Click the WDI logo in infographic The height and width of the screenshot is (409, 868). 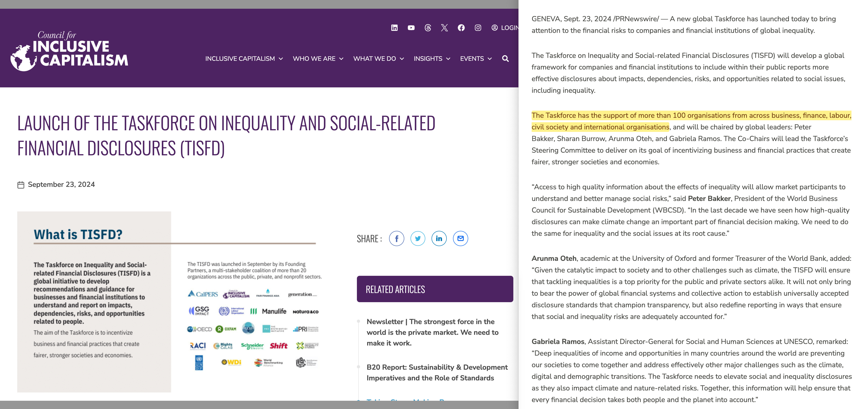tap(231, 362)
